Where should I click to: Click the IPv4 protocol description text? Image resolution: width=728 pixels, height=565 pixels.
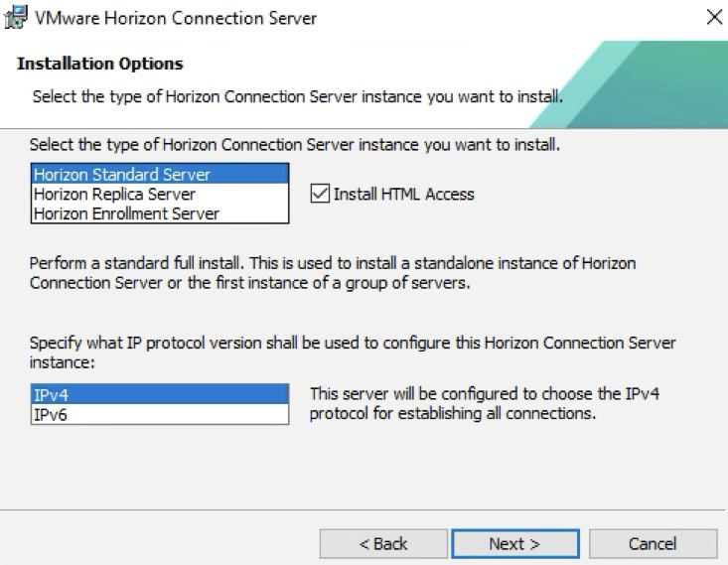pyautogui.click(x=485, y=403)
